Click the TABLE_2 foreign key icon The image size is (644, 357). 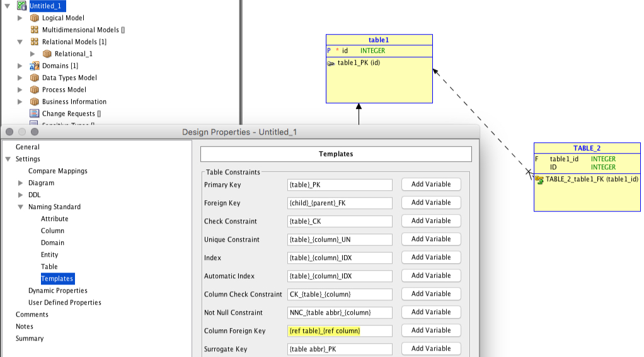[x=539, y=179]
